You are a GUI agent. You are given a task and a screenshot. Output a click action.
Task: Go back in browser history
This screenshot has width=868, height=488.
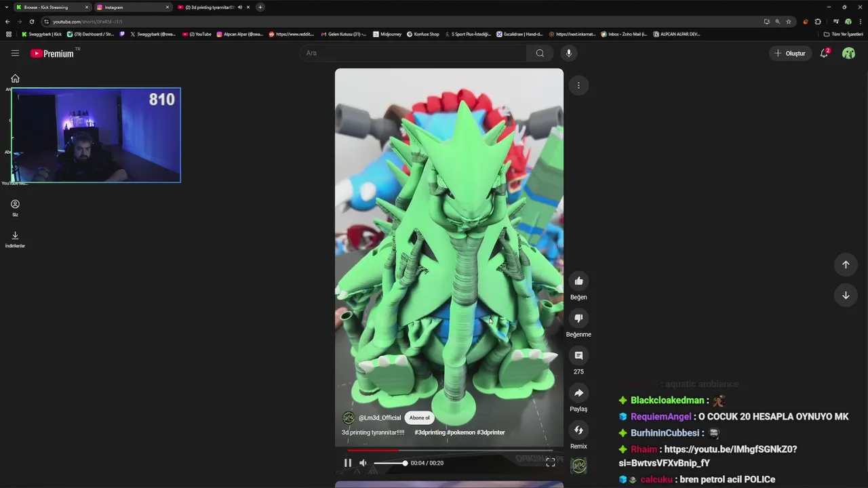tap(7, 22)
